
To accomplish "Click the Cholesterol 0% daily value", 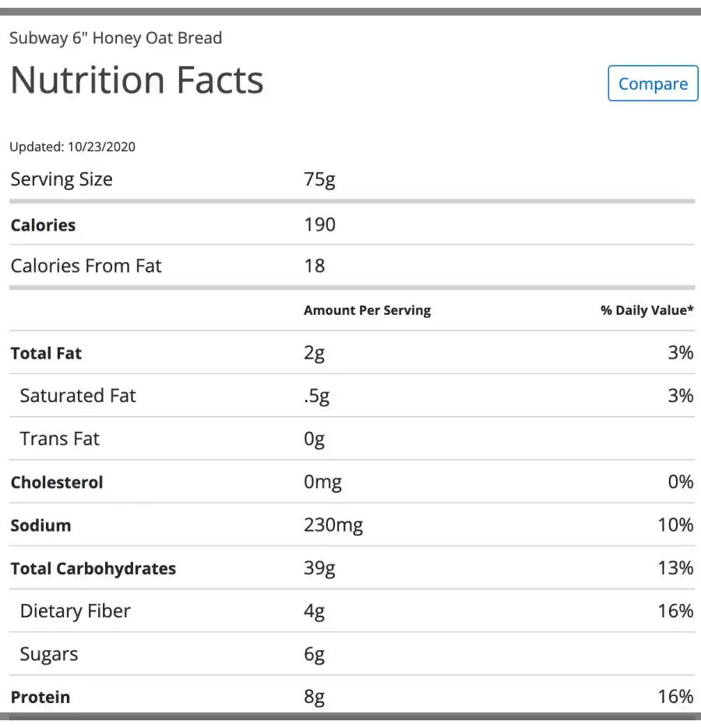I will [681, 482].
